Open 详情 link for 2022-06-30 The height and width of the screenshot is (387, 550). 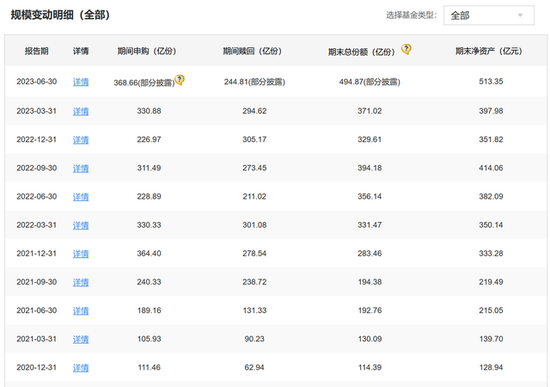click(x=81, y=196)
